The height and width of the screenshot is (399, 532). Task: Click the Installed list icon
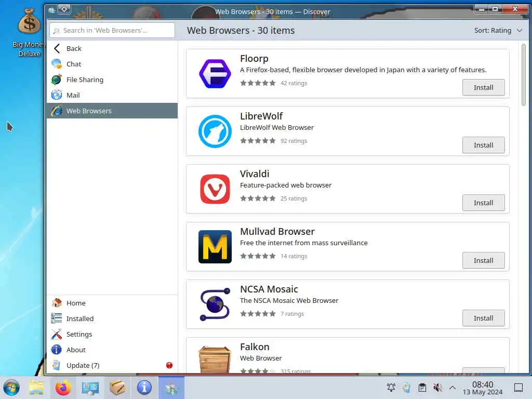tap(56, 318)
